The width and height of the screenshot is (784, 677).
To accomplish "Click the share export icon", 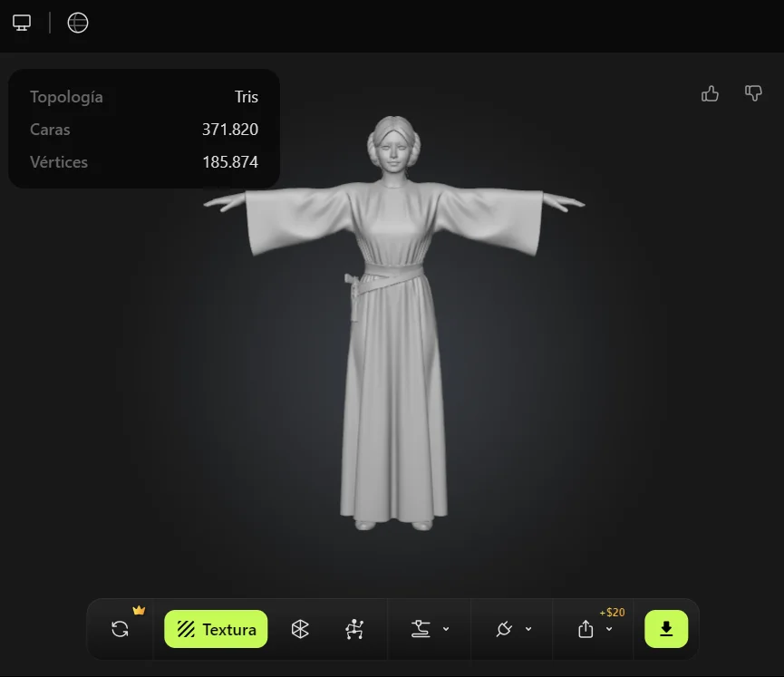I will tap(586, 629).
